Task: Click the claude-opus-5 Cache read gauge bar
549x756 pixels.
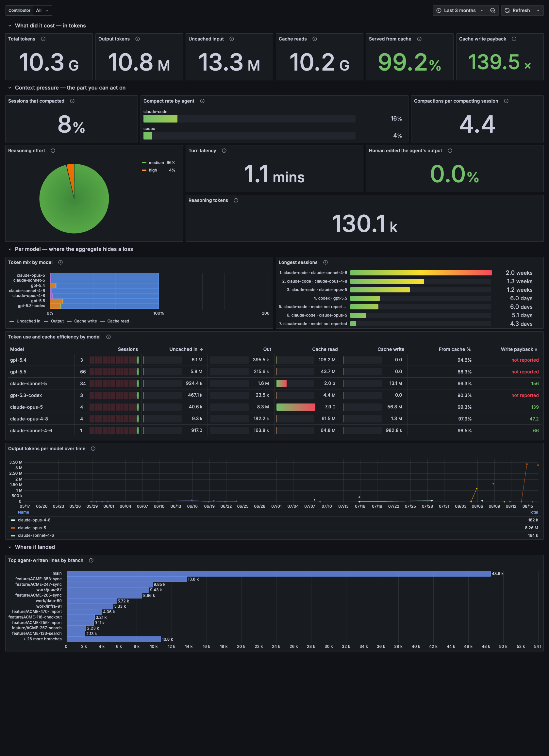Action: (296, 407)
